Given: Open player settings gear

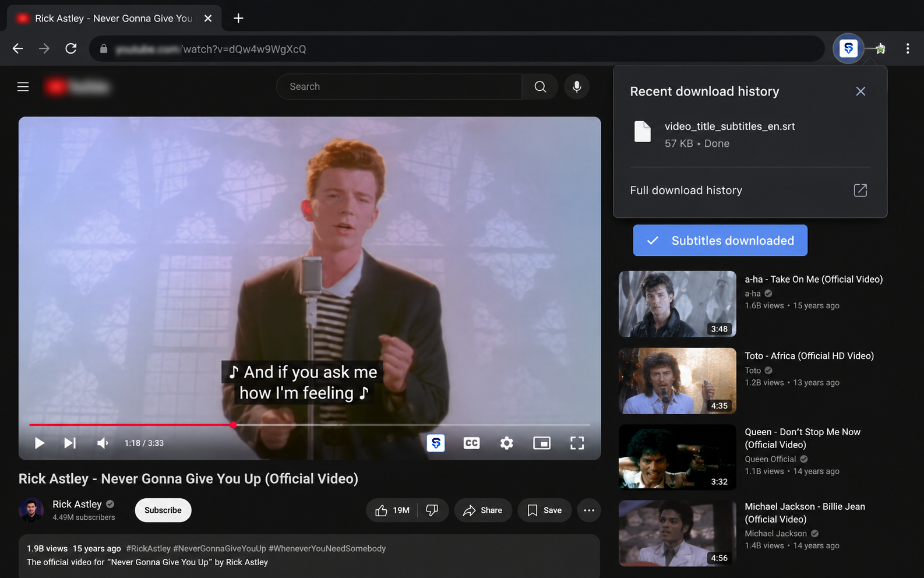Looking at the screenshot, I should click(507, 443).
